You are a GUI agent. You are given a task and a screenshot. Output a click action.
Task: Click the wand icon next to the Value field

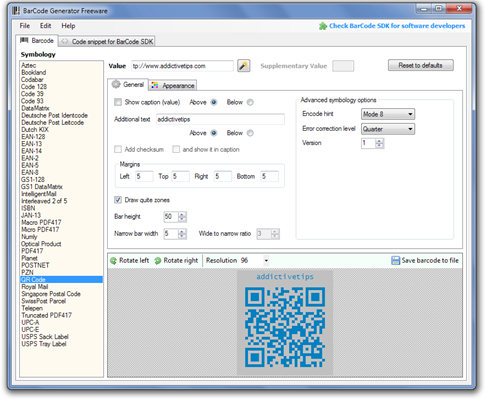click(244, 66)
